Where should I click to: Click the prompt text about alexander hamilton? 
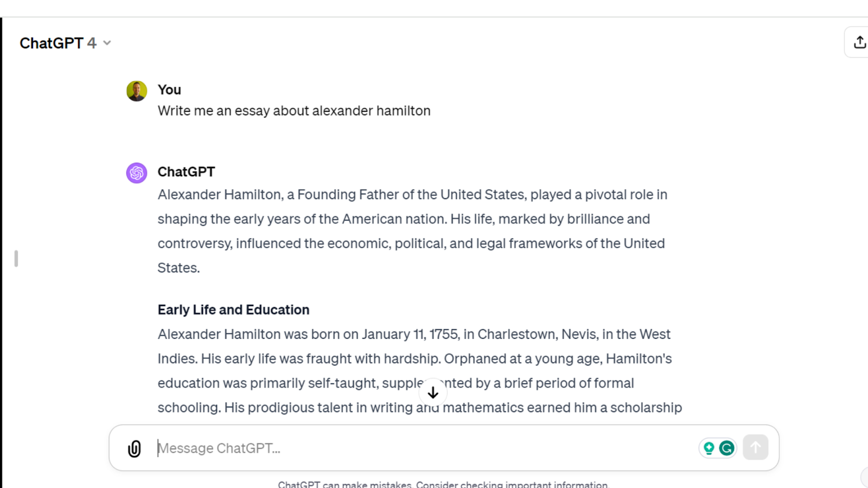294,111
